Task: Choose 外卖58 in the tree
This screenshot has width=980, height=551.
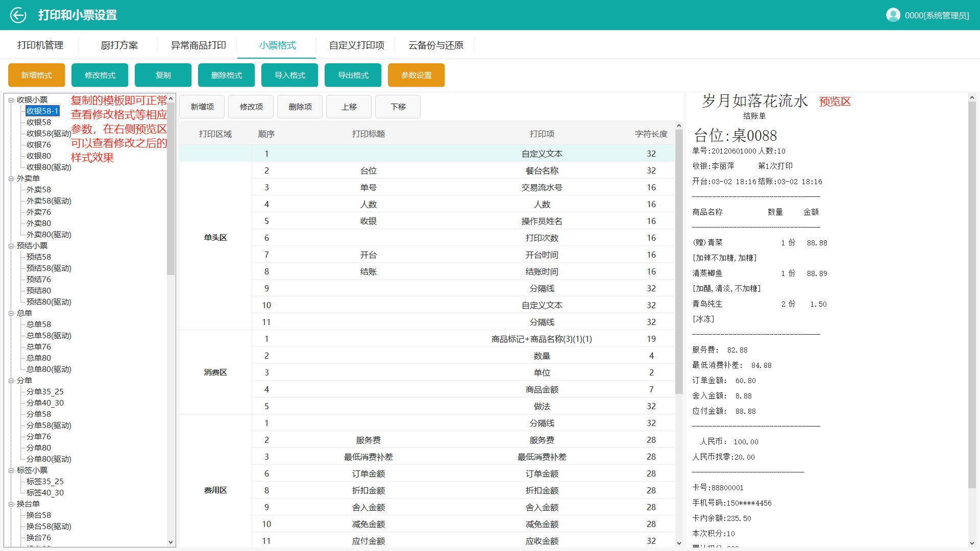Action: click(x=39, y=190)
